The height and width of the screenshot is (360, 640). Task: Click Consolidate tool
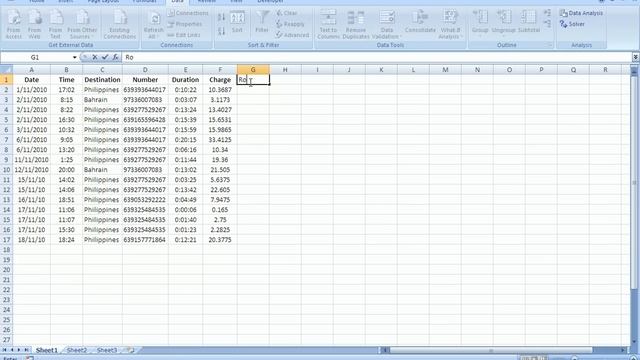(420, 22)
